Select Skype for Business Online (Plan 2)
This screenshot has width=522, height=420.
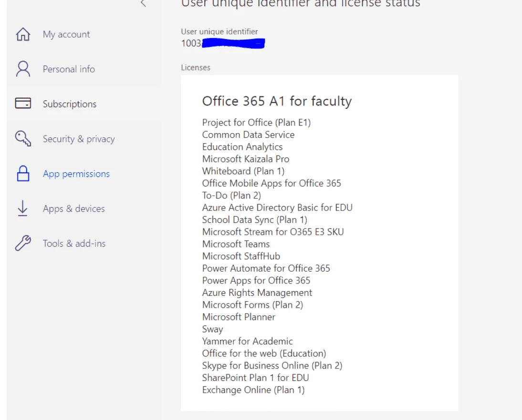[x=272, y=366]
